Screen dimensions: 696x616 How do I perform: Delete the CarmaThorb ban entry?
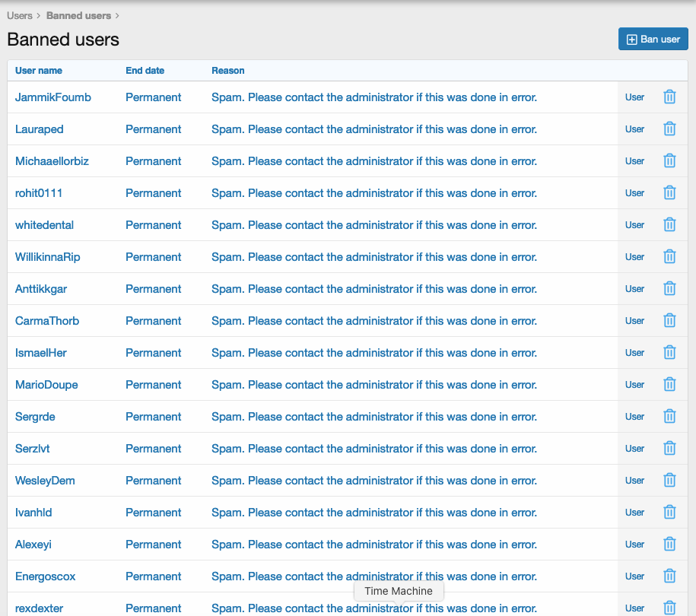click(x=669, y=321)
